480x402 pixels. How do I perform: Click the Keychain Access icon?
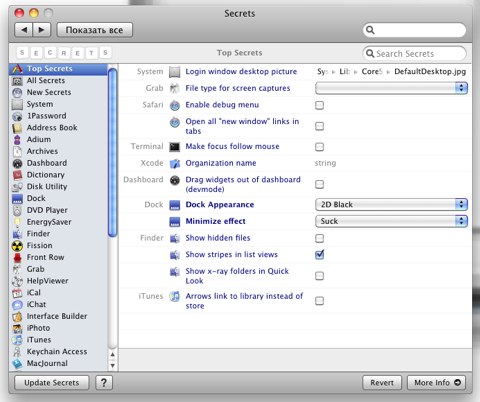[17, 352]
